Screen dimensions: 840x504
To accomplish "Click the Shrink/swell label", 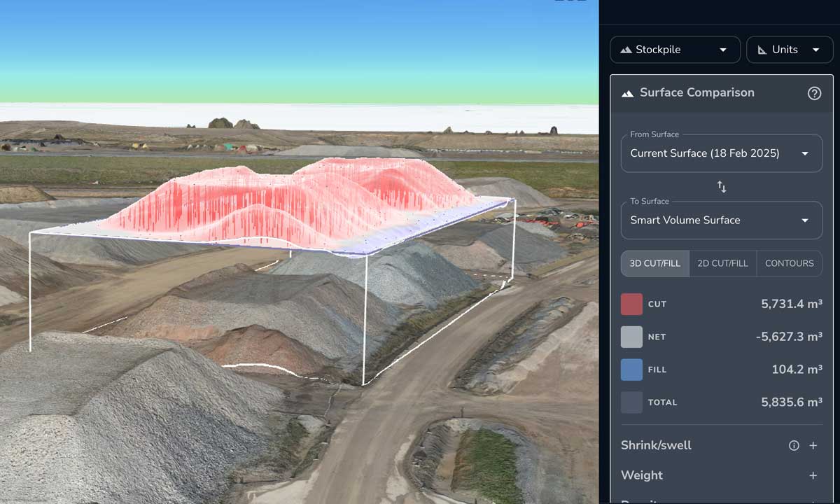I will tap(656, 445).
